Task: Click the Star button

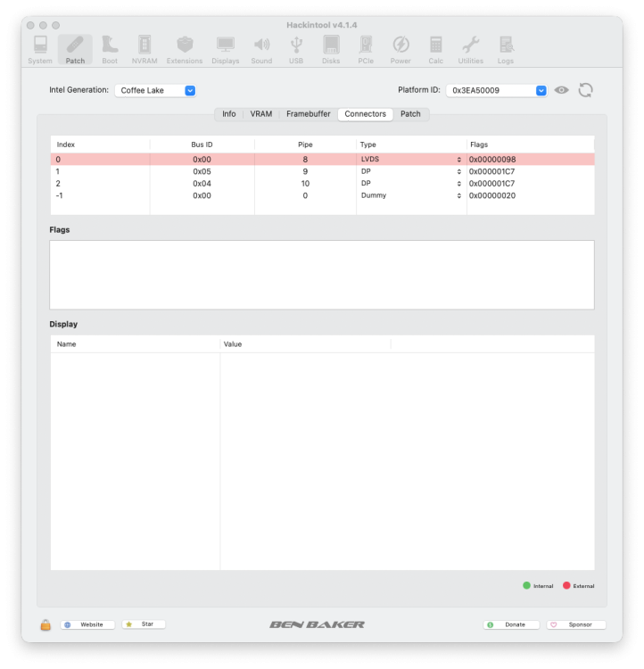Action: (144, 624)
